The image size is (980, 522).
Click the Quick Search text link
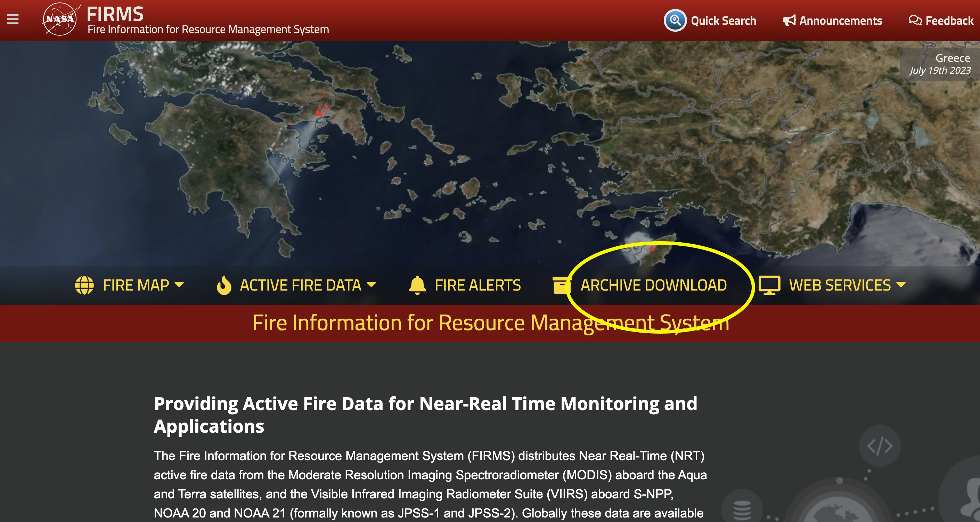coord(723,21)
